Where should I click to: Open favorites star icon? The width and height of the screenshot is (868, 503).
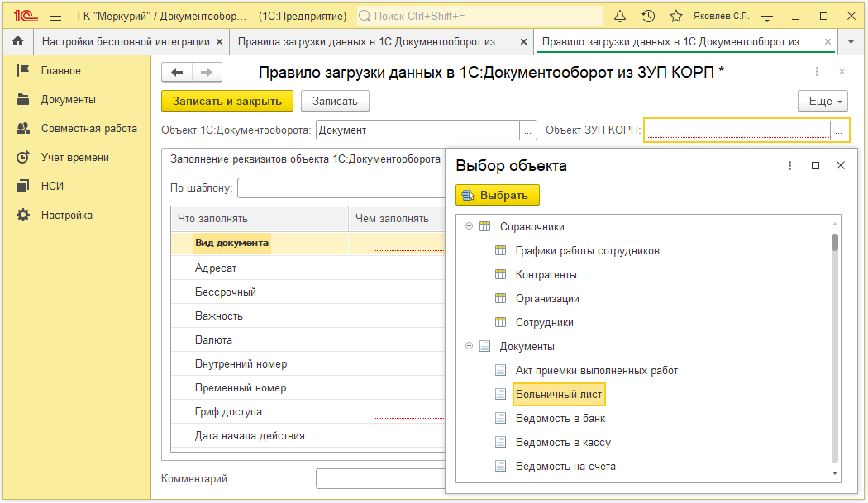[676, 16]
